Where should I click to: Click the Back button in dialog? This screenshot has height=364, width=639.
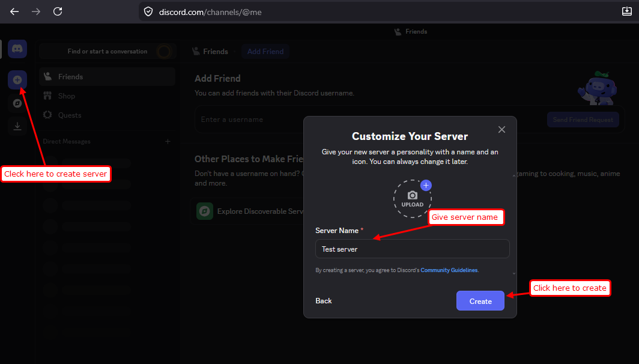[x=324, y=301]
